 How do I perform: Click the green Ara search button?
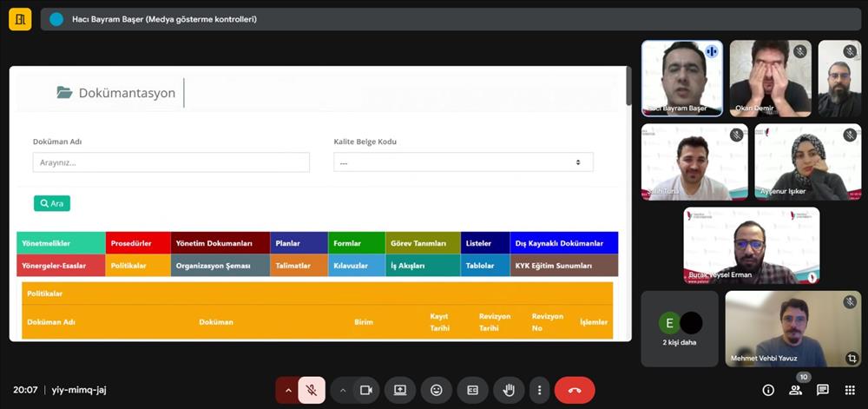click(x=52, y=203)
